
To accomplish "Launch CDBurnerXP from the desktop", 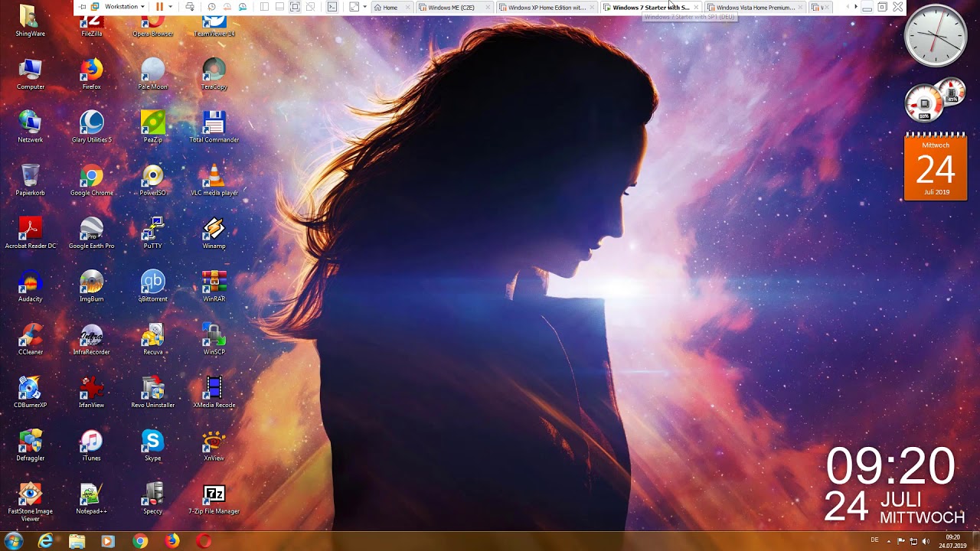I will coord(30,392).
